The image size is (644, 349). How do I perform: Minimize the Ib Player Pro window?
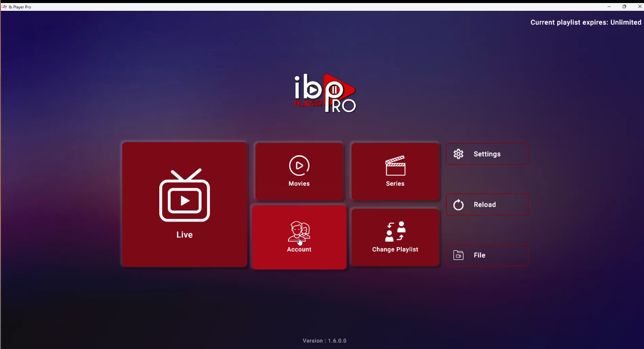tap(609, 6)
